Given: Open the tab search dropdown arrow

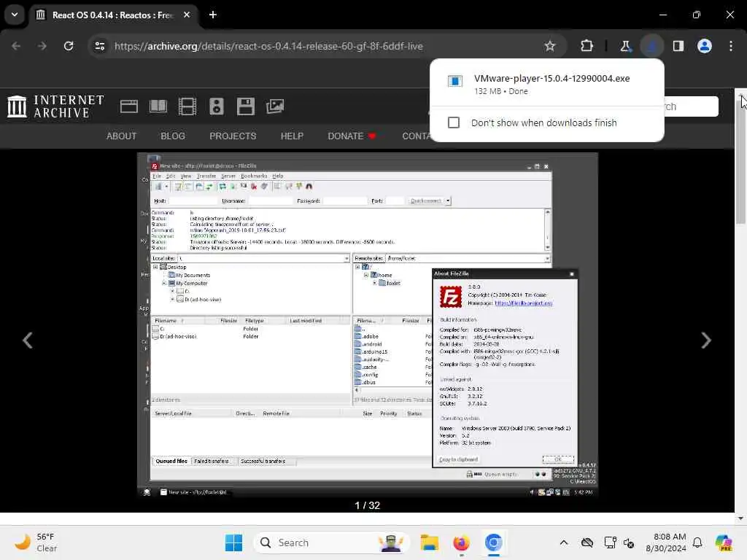Looking at the screenshot, I should pyautogui.click(x=15, y=15).
